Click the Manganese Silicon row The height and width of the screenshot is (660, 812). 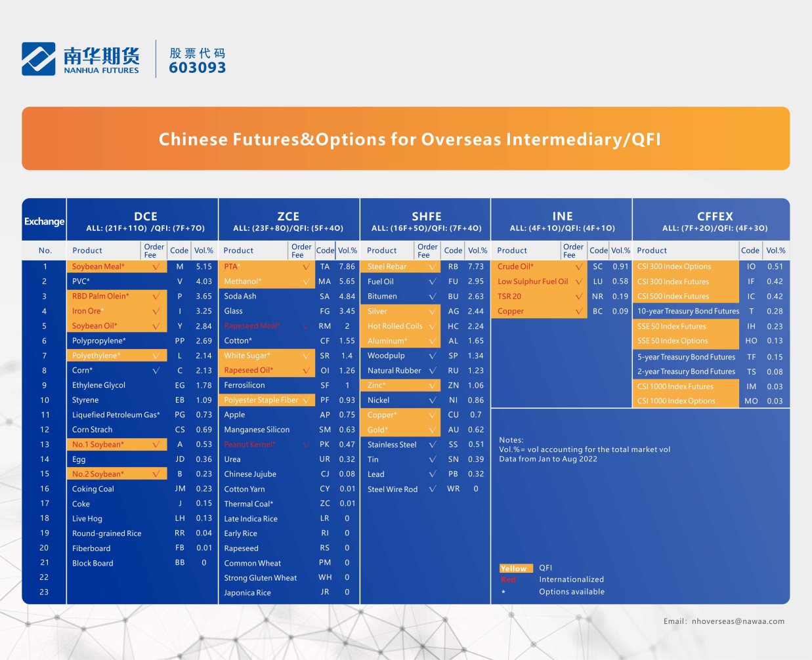click(x=289, y=430)
